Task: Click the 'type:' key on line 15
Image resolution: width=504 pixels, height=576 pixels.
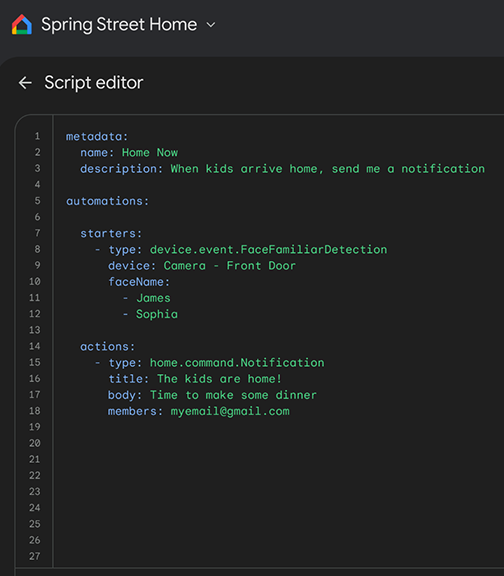Action: pyautogui.click(x=125, y=363)
